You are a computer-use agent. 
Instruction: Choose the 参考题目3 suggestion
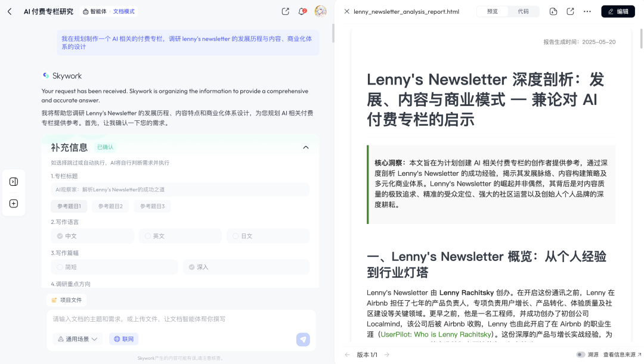coord(153,206)
